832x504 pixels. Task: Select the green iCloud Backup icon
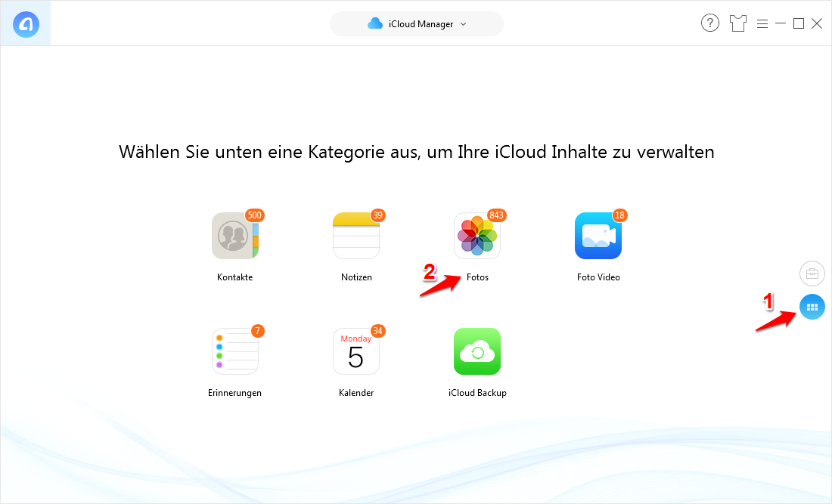(477, 351)
